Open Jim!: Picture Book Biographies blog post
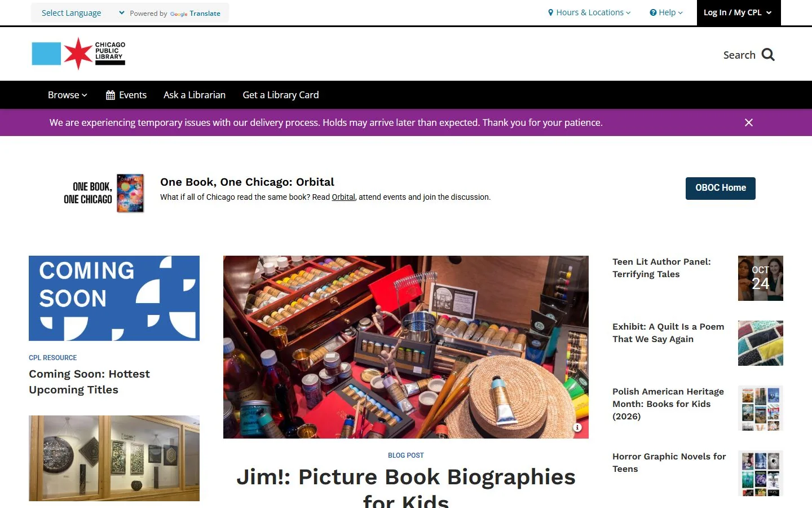This screenshot has width=812, height=508. pos(406,488)
